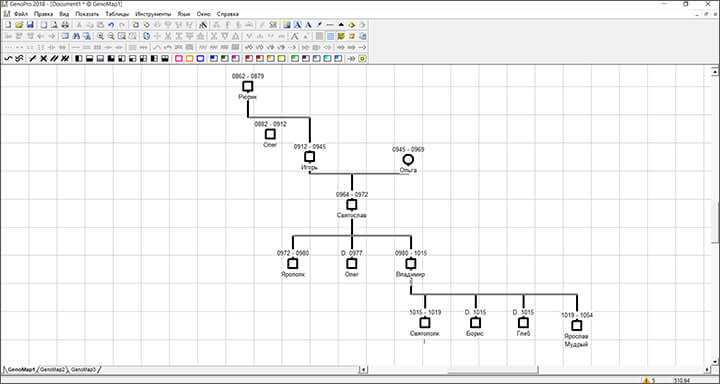Switch to the GenoMap3 tab
Image resolution: width=720 pixels, height=384 pixels.
pyautogui.click(x=84, y=369)
